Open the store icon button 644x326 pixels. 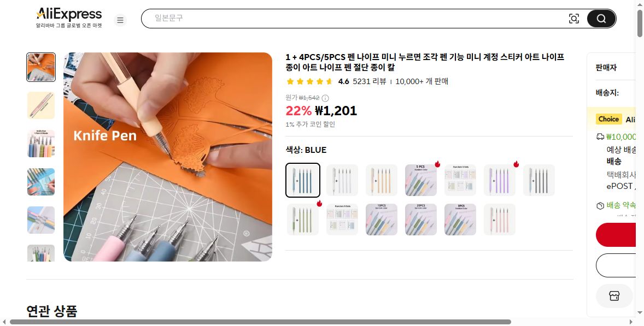(x=614, y=295)
